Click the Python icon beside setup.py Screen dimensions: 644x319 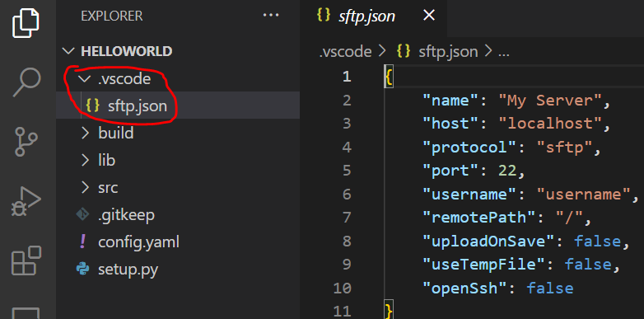(83, 270)
